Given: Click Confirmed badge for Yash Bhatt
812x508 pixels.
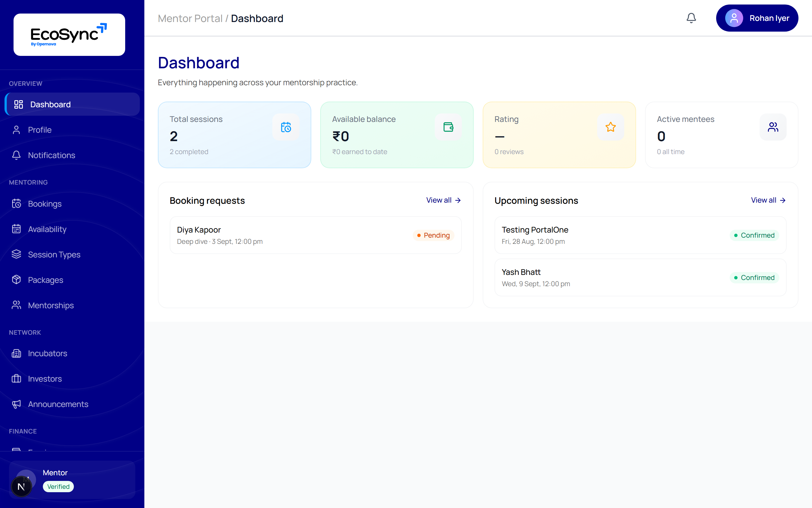Looking at the screenshot, I should [754, 277].
